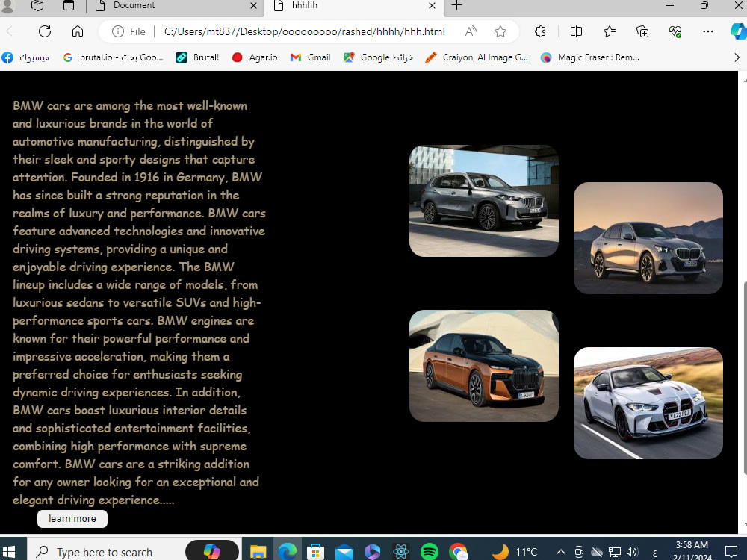Viewport: 747px width, 560px height.
Task: Open a new tab with the plus button
Action: point(456,5)
